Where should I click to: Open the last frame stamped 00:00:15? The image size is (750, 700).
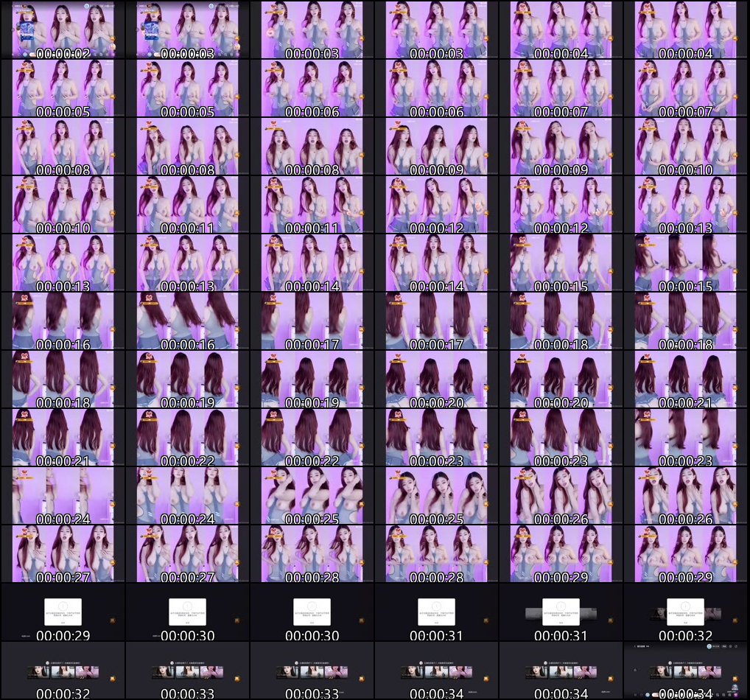[686, 262]
